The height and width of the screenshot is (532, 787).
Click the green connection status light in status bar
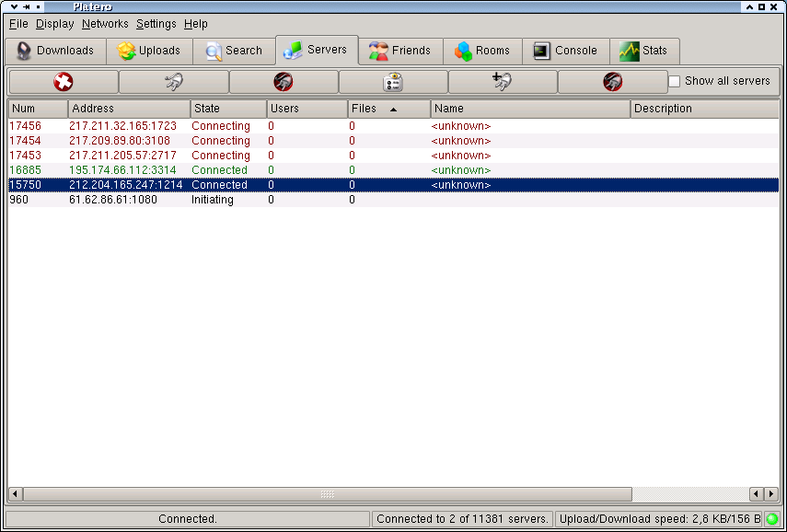click(x=772, y=519)
